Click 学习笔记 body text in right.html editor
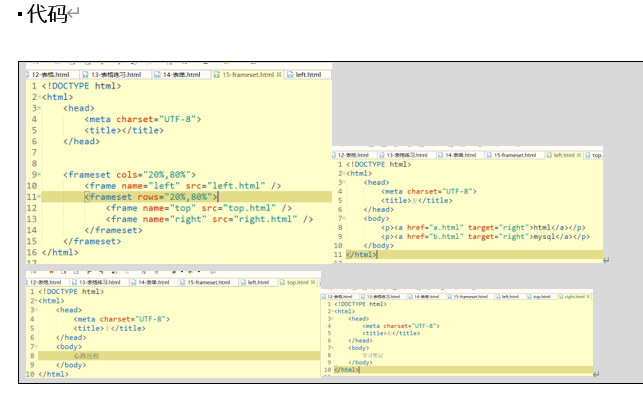Screen dimensions: 643x393 pyautogui.click(x=372, y=355)
